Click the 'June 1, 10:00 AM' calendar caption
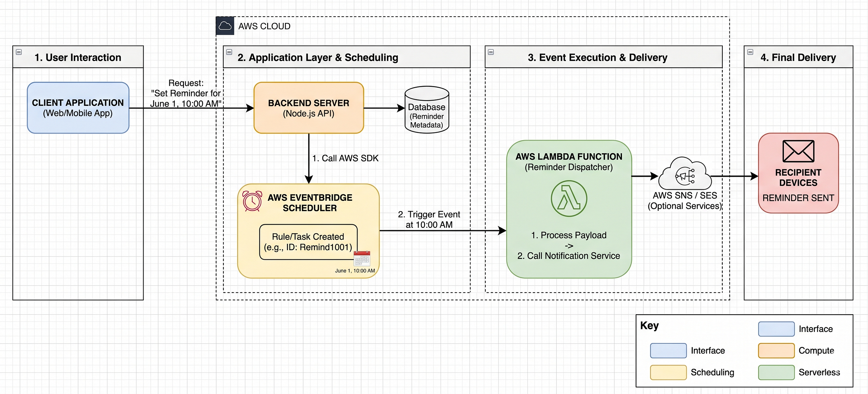 click(x=355, y=271)
